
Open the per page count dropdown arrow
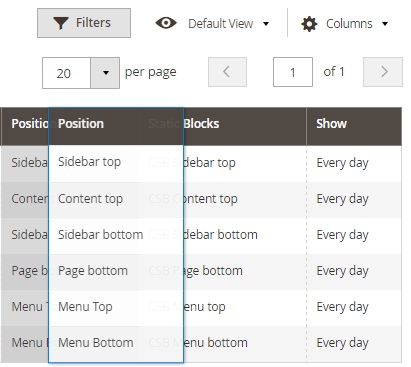105,73
